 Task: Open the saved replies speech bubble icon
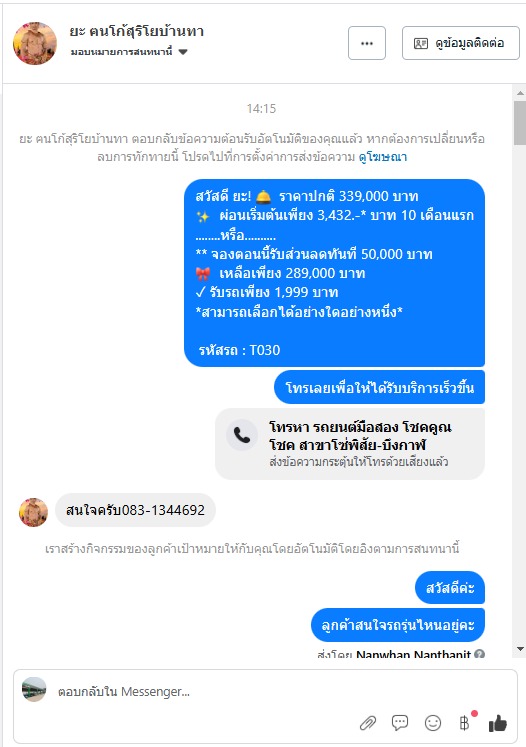coord(400,723)
